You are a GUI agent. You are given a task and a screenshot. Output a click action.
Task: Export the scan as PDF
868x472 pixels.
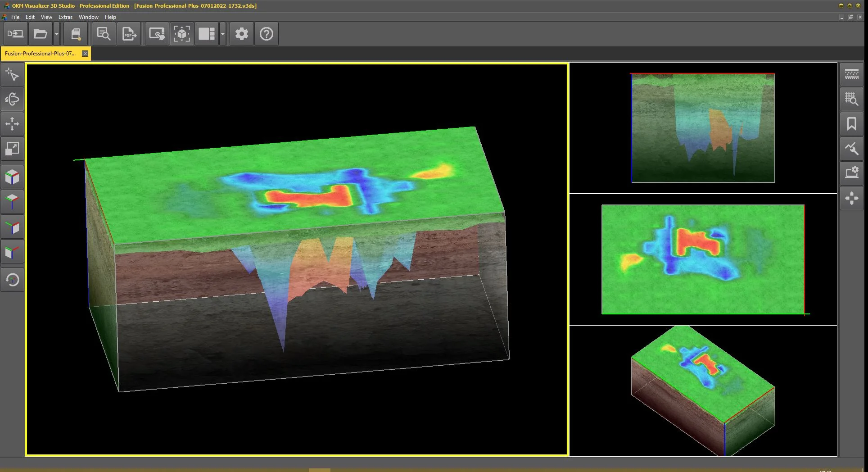(129, 34)
